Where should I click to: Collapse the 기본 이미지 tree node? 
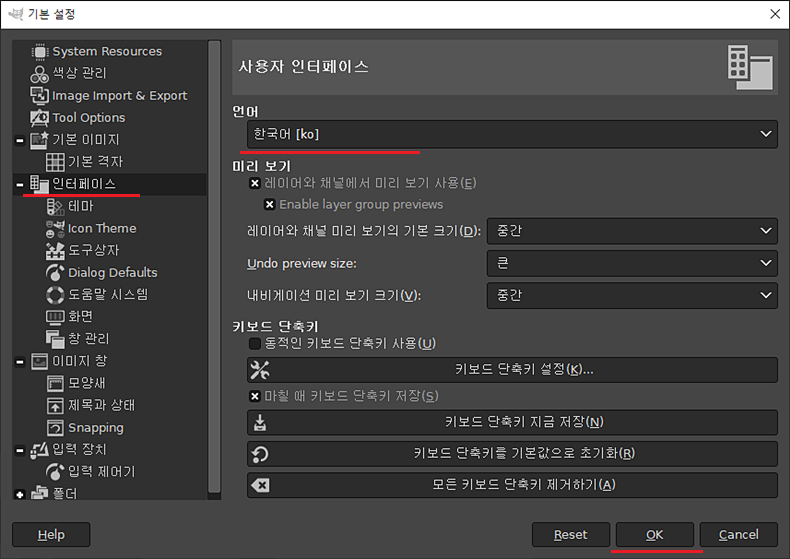click(x=20, y=141)
